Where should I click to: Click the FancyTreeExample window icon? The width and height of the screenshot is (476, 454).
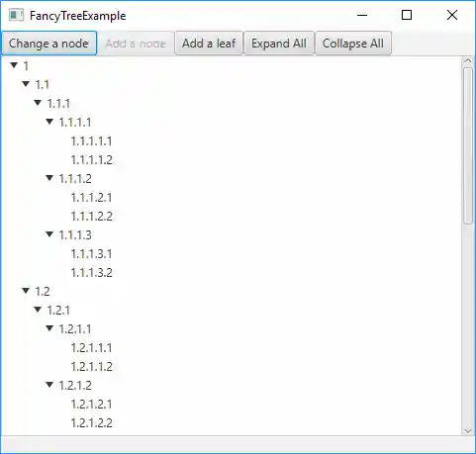pyautogui.click(x=16, y=15)
